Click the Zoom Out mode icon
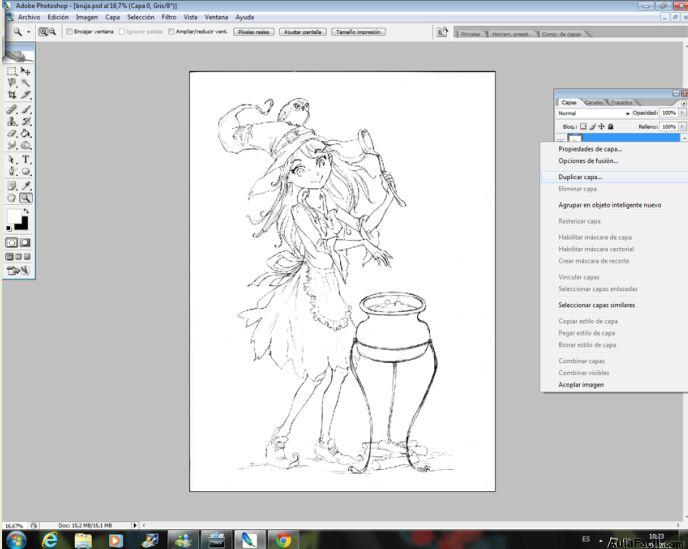 point(52,32)
